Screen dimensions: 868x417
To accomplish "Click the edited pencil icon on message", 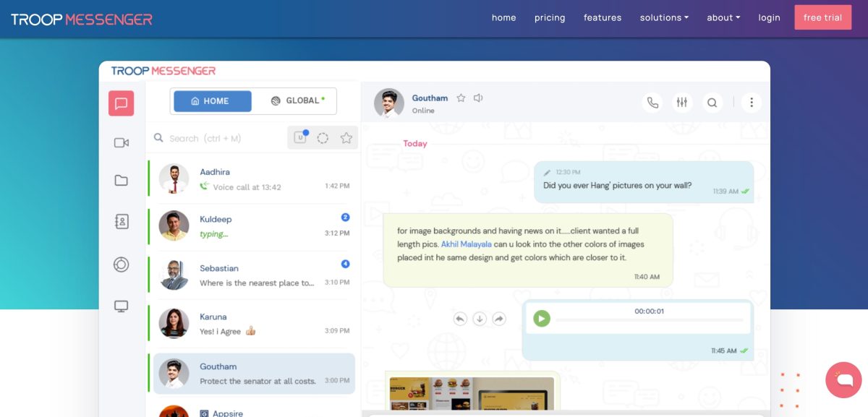I will coord(548,173).
